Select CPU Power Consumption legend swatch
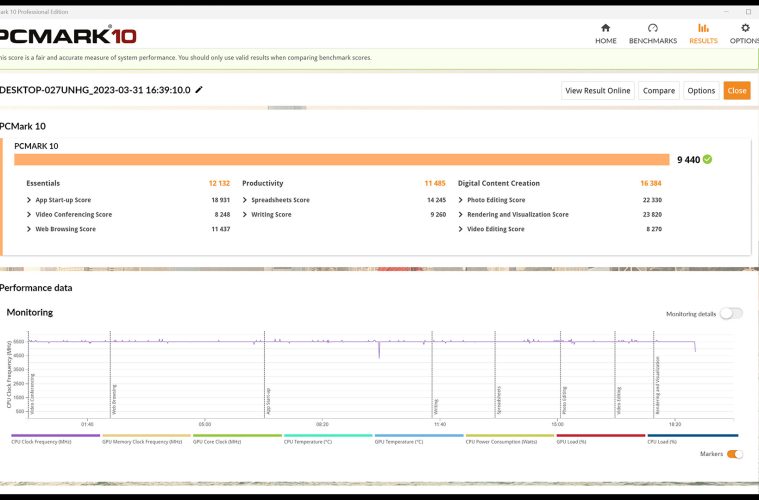Viewport: 759px width, 500px height. click(510, 436)
